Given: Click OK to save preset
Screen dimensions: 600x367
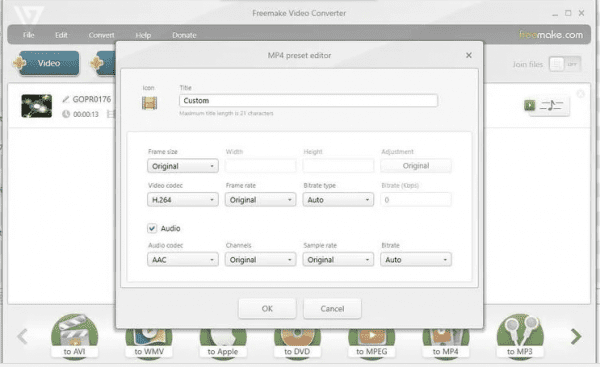Looking at the screenshot, I should 267,309.
